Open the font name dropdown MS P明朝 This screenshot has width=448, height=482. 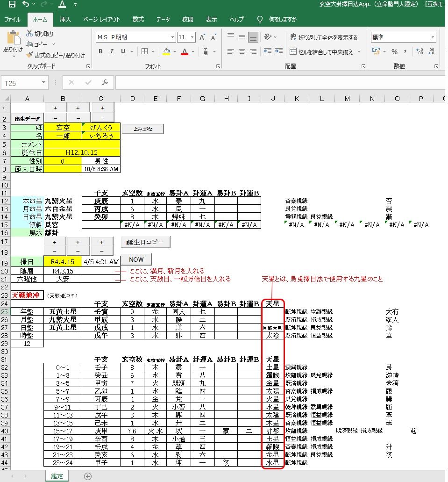coord(172,37)
